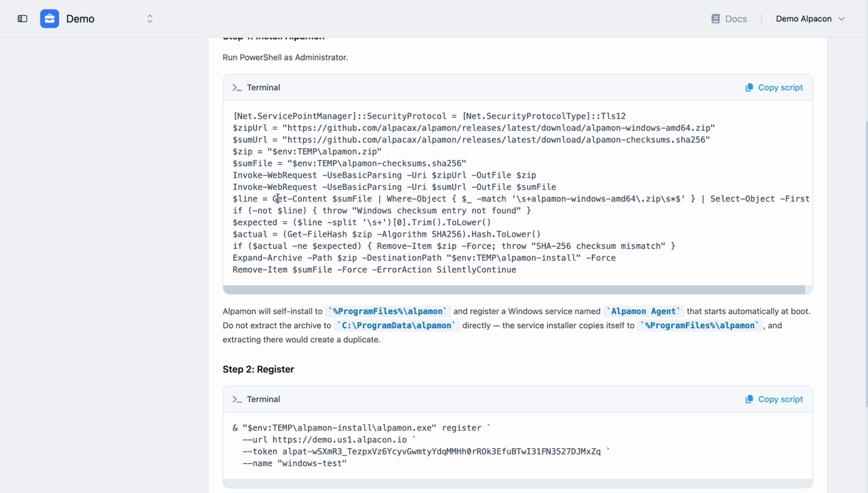Copy the install Alpamon script
The image size is (868, 493).
click(x=774, y=87)
